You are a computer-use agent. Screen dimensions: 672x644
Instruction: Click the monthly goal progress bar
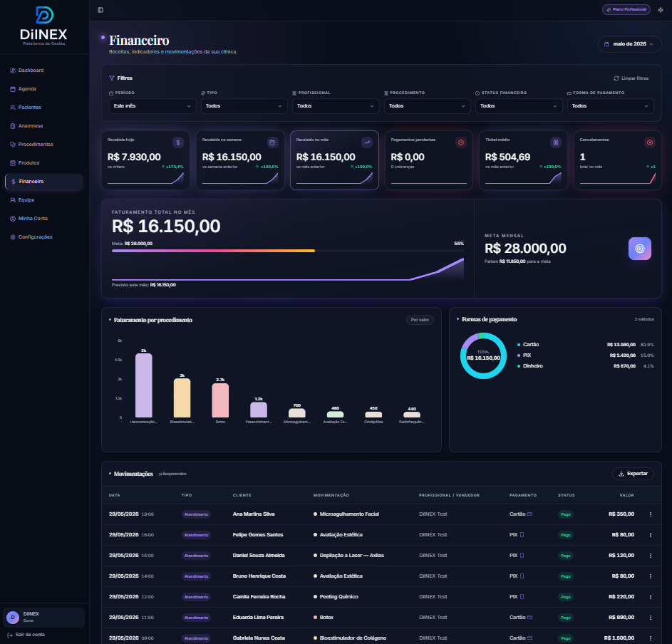coord(288,251)
